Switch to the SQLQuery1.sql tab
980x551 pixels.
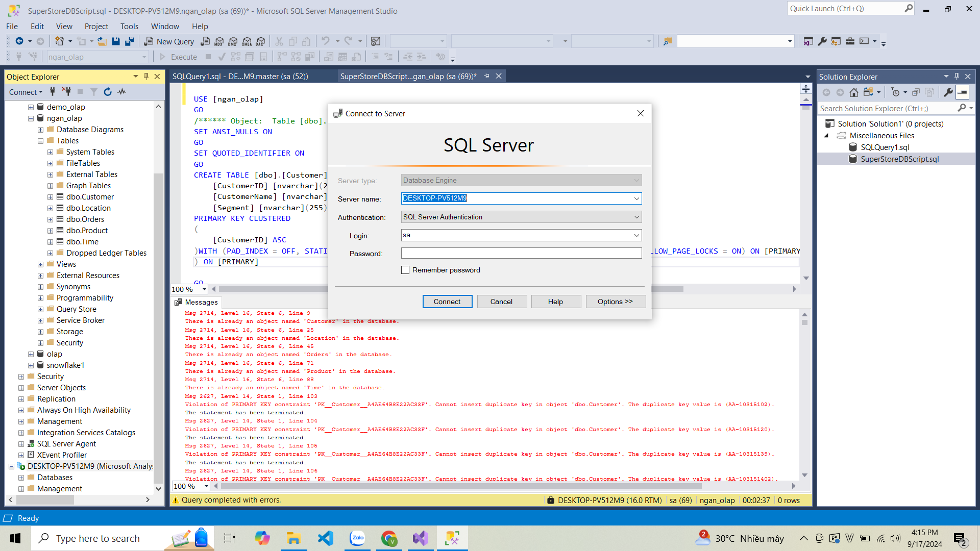(x=240, y=77)
